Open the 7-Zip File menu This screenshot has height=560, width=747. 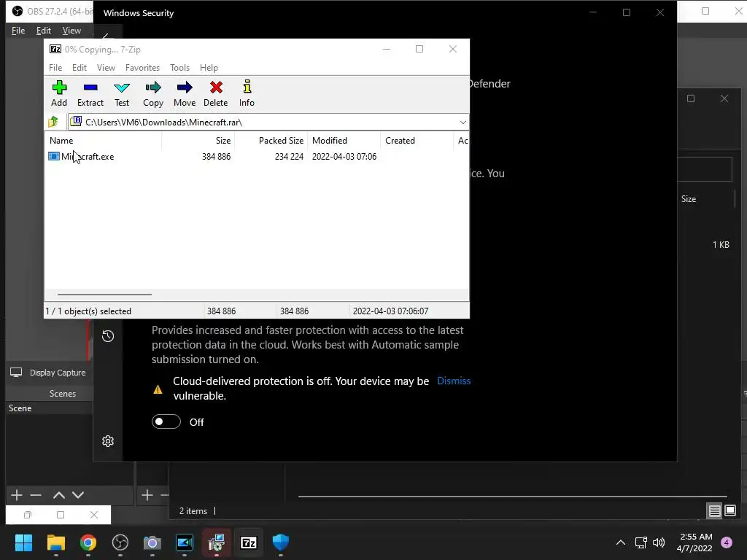coord(55,68)
